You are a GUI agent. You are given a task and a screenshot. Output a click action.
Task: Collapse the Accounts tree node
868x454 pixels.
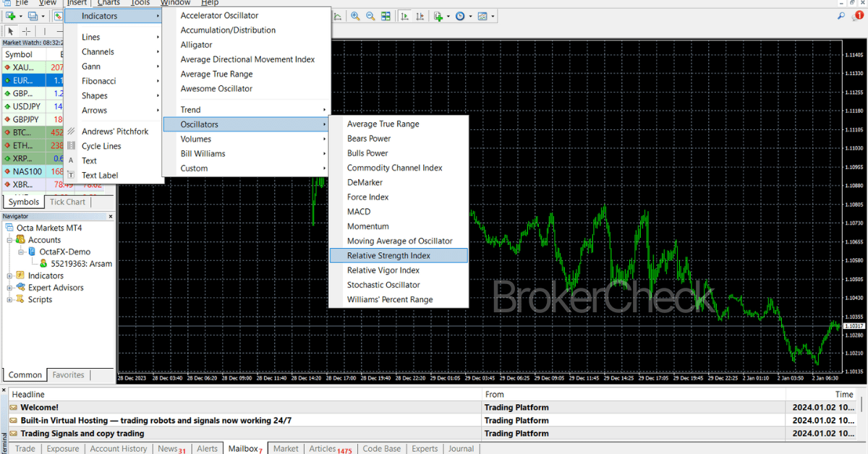click(x=10, y=240)
